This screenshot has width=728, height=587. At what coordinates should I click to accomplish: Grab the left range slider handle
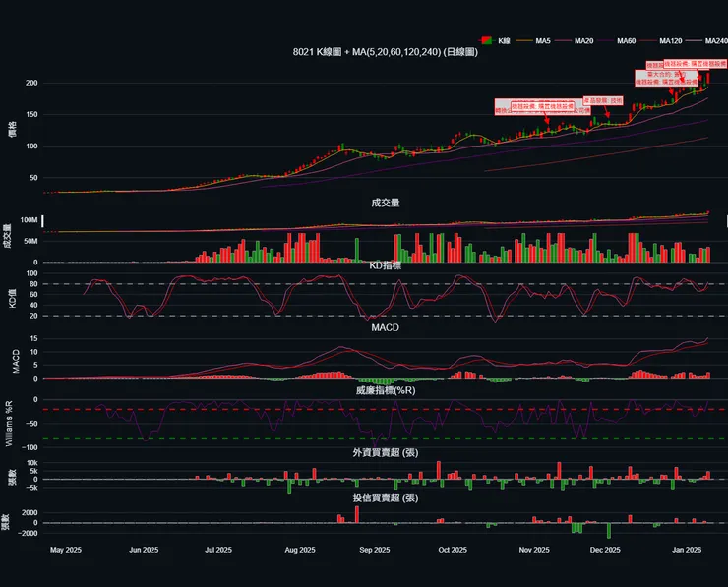(42, 221)
